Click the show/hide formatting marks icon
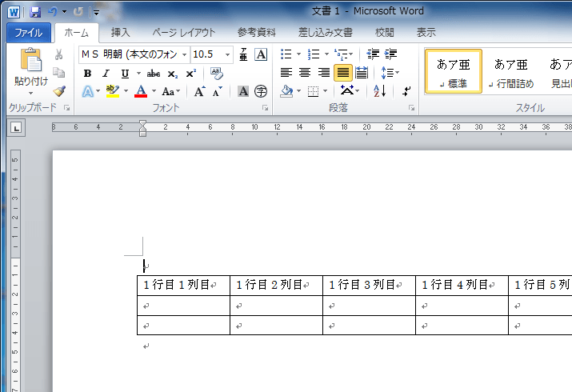This screenshot has width=572, height=392. pyautogui.click(x=406, y=91)
